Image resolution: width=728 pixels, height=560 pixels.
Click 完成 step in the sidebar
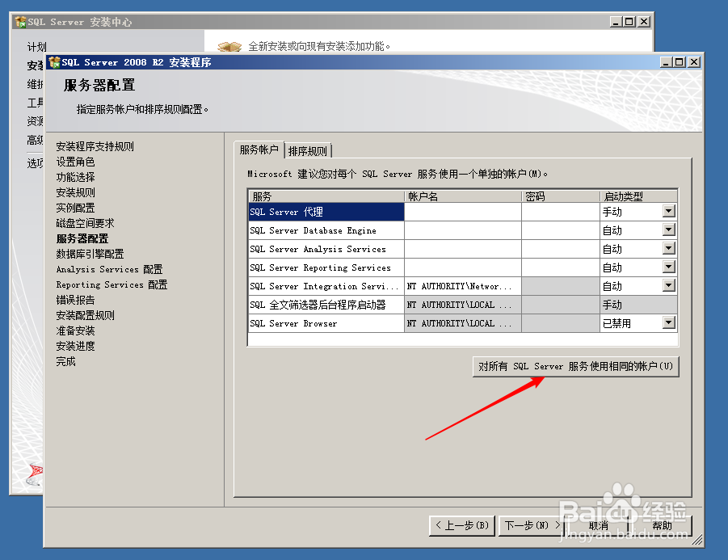[x=65, y=360]
